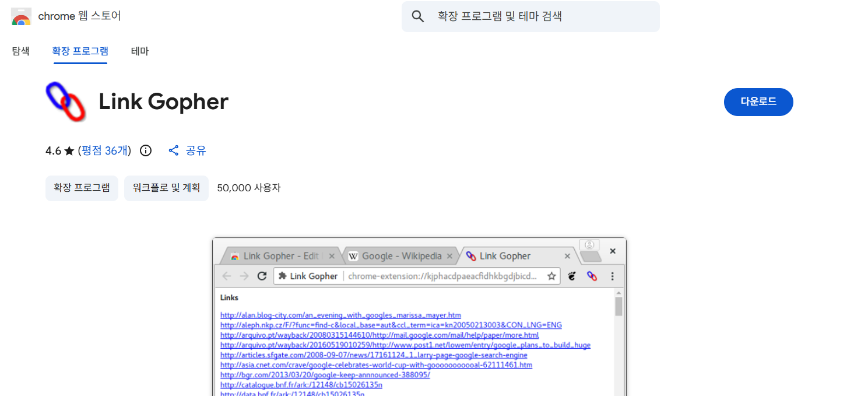Select the 확장 프로그램 category chip
The width and height of the screenshot is (868, 396).
point(82,188)
